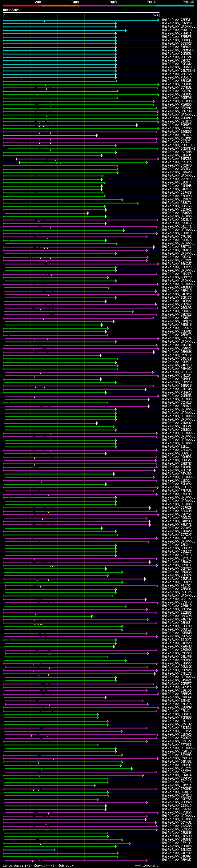This screenshot has height=868, width=197.
Task: Select hit label UniRef100_C7CMH7
Action: coord(177,789)
